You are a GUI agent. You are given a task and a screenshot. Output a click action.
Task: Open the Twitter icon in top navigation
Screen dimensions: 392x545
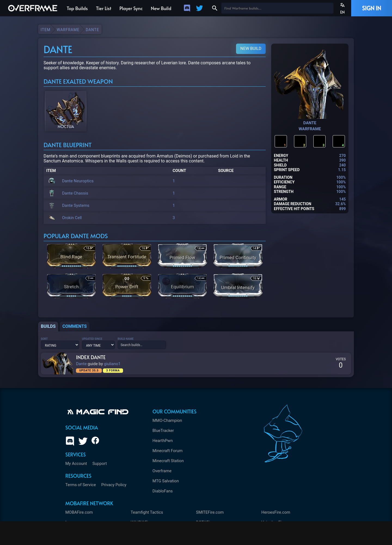(x=200, y=8)
